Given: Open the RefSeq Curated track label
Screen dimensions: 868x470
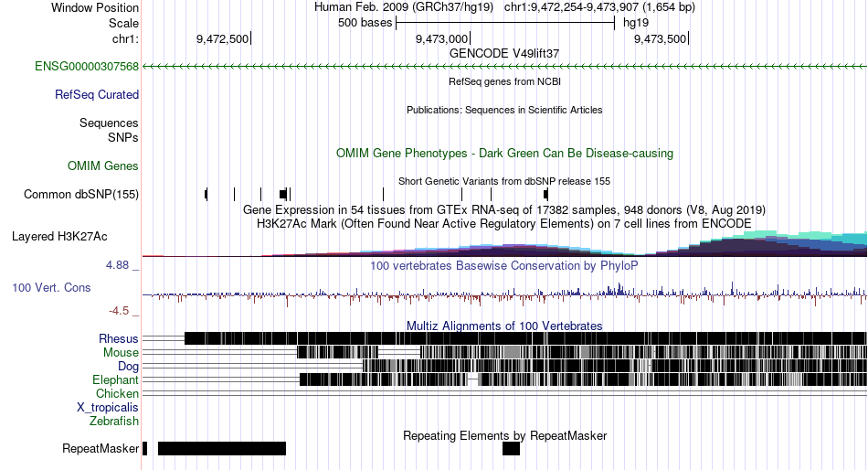Looking at the screenshot, I should pos(97,95).
